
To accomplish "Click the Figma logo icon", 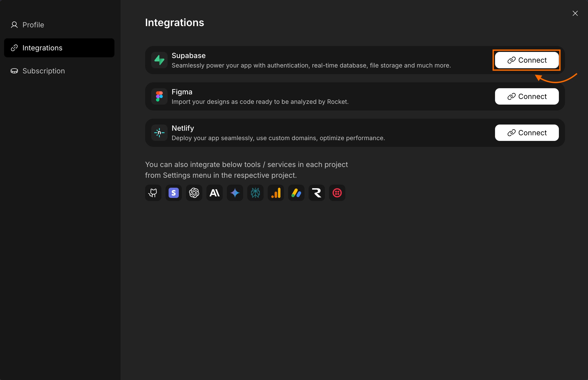I will click(x=159, y=96).
